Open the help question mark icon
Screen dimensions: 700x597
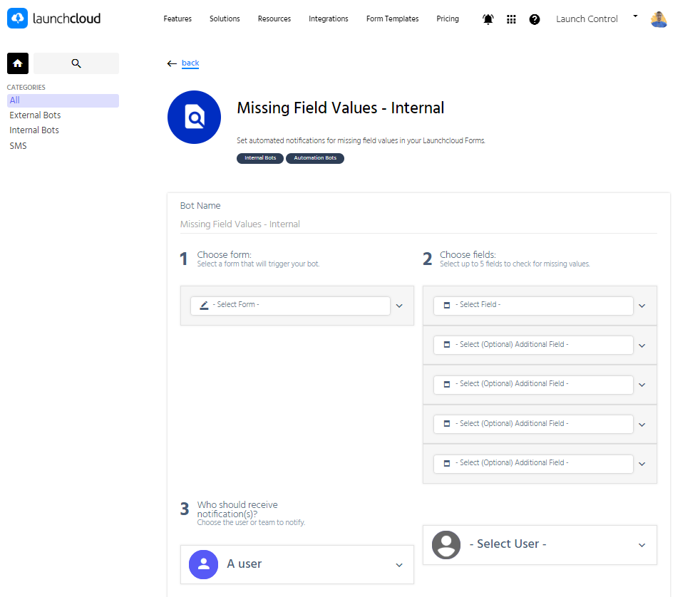point(535,19)
